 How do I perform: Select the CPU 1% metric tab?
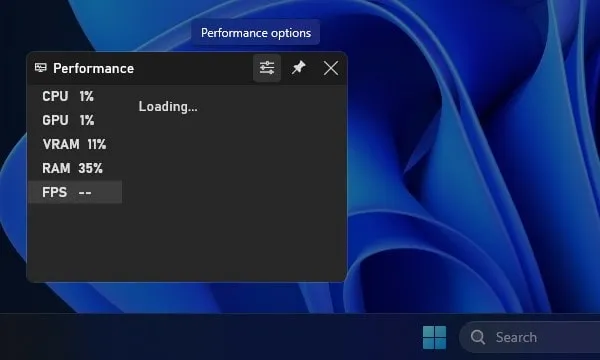[75, 96]
